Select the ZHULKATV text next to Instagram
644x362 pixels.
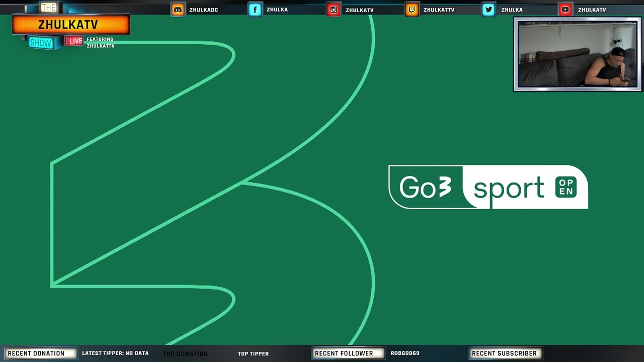360,10
